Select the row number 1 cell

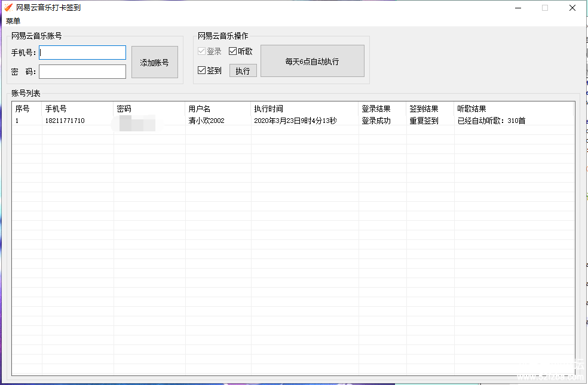click(17, 121)
